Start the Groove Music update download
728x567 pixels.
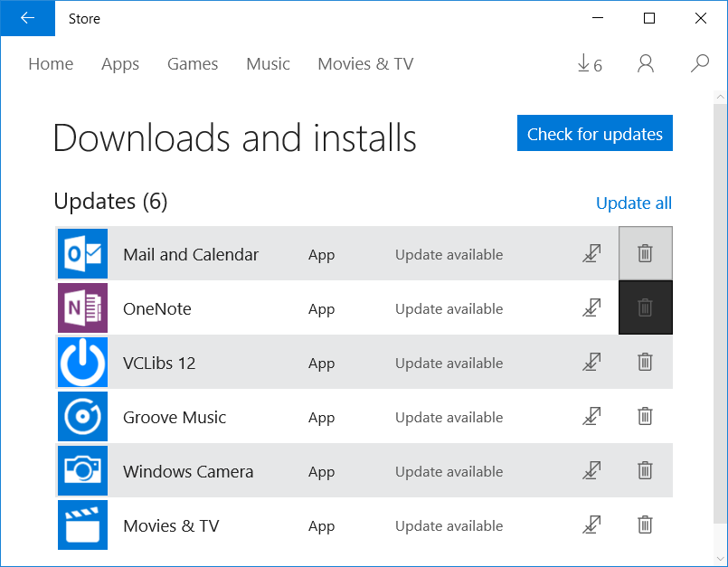(x=591, y=417)
